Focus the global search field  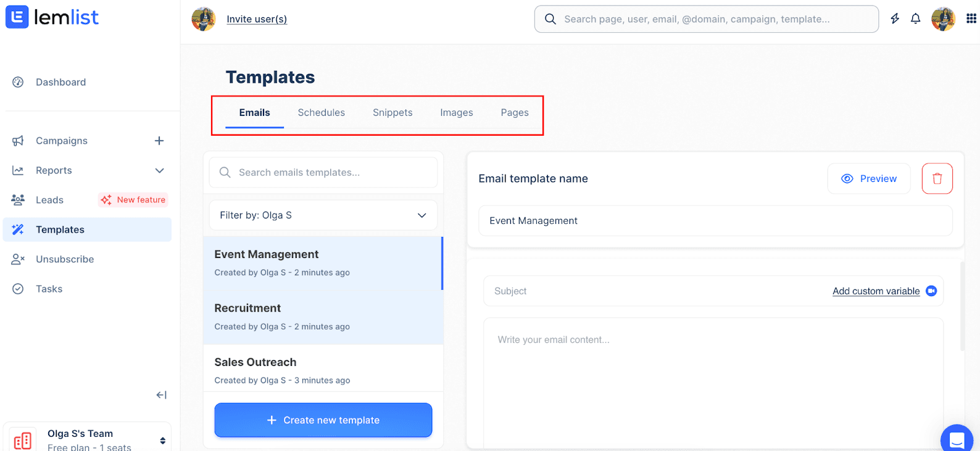(707, 19)
